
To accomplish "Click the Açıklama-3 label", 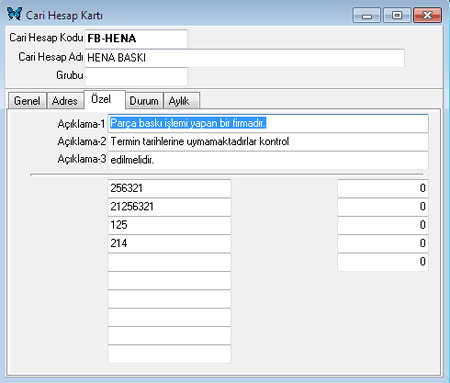I will point(82,159).
